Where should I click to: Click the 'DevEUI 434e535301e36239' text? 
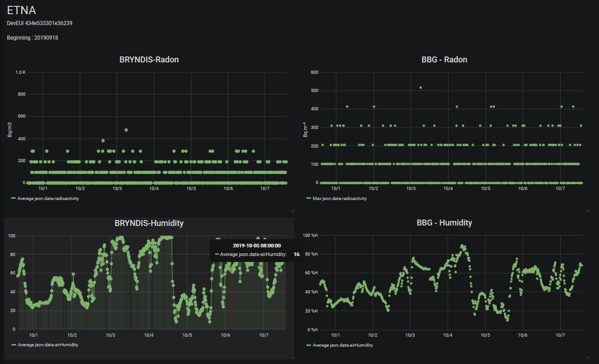[40, 23]
